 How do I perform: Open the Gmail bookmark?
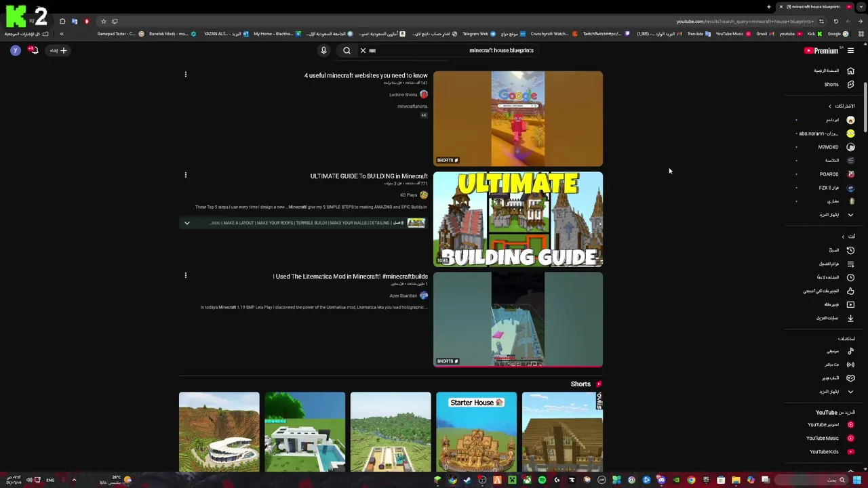click(764, 34)
